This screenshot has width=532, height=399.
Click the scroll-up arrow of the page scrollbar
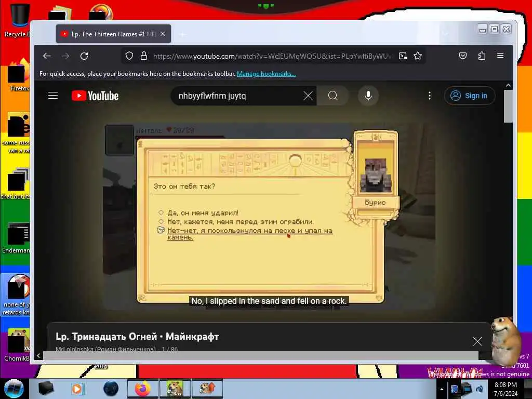508,86
